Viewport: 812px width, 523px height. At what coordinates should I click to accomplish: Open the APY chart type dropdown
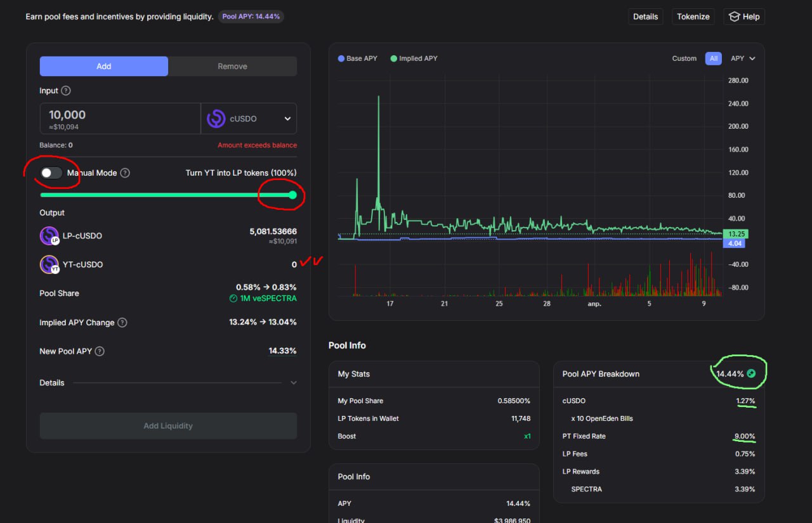[743, 58]
